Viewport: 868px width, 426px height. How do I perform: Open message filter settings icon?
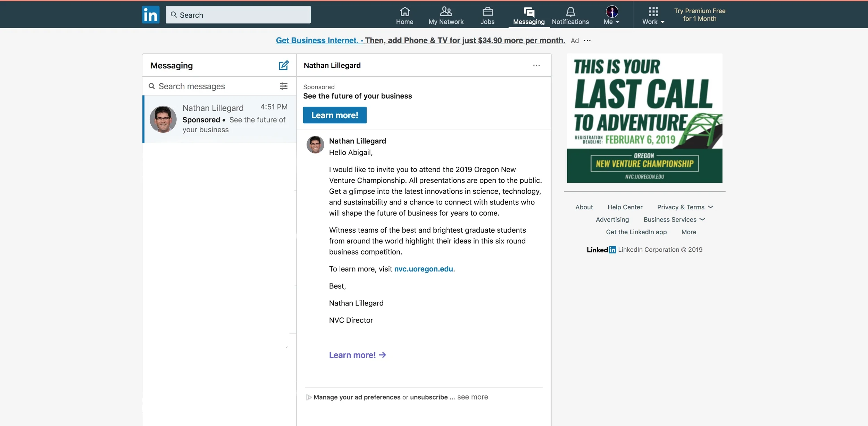coord(284,86)
